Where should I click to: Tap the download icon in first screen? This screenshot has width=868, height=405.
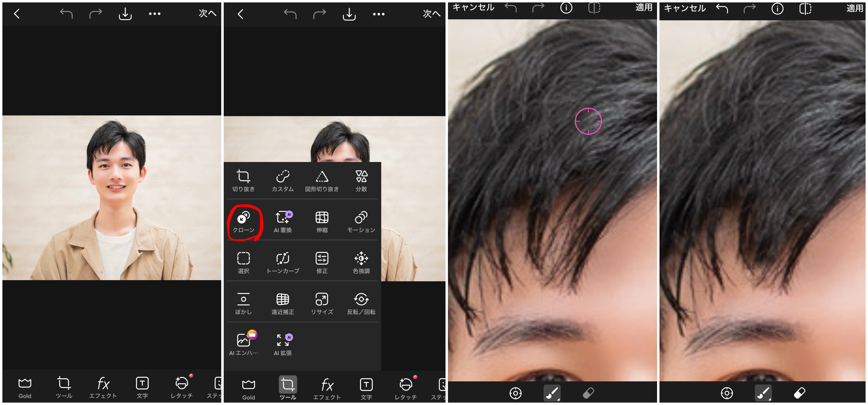point(125,14)
